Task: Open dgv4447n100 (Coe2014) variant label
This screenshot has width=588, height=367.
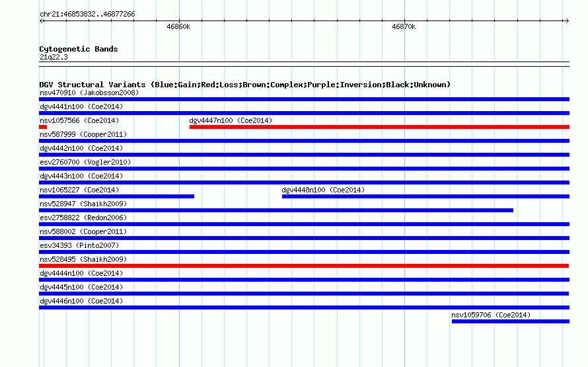Action: (x=231, y=120)
